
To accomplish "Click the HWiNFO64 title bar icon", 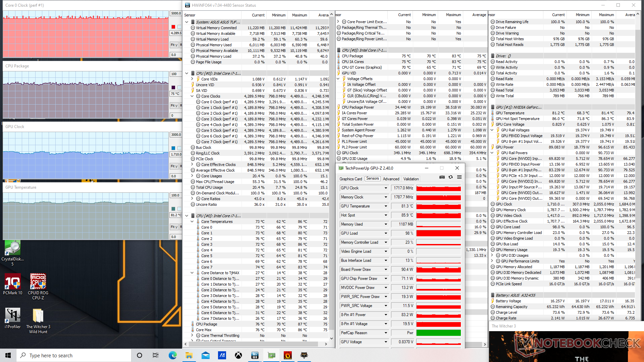I will click(187, 5).
